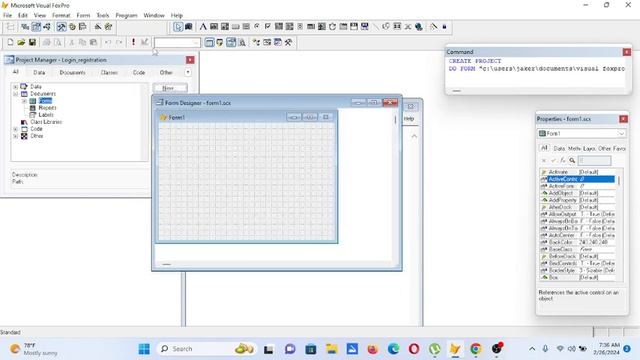This screenshot has width=640, height=360.
Task: Select the Check Box control tool
Action: point(268,27)
